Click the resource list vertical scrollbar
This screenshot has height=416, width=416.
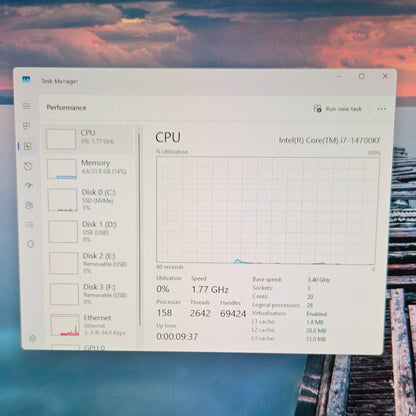[x=139, y=229]
